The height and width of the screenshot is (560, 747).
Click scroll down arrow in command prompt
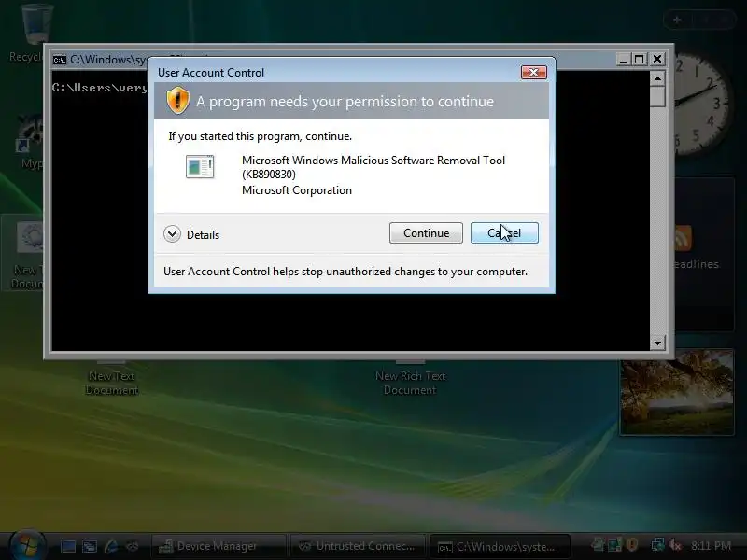tap(657, 343)
